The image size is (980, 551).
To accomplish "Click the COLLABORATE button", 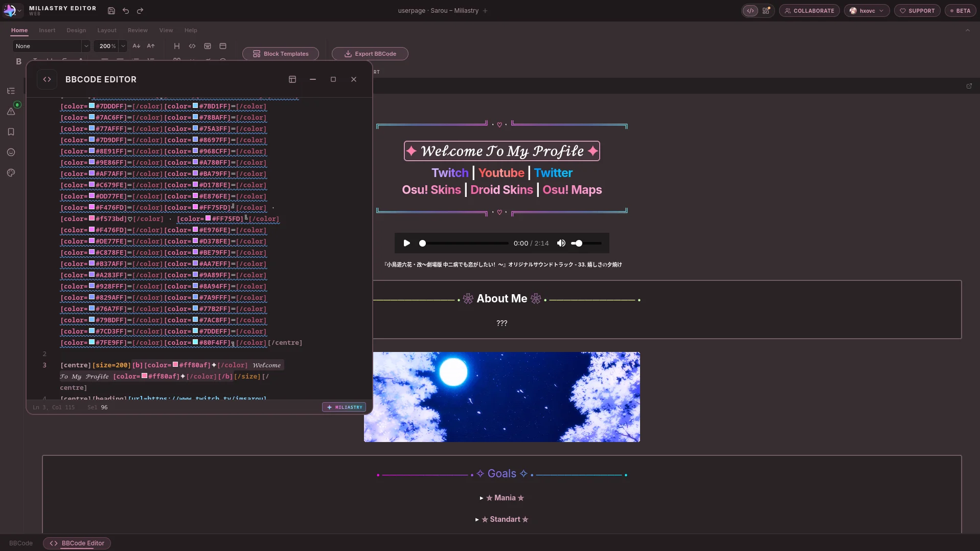I will [x=809, y=11].
